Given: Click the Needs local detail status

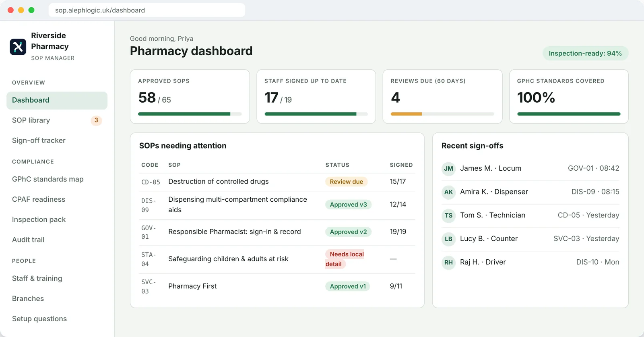Looking at the screenshot, I should click(345, 259).
